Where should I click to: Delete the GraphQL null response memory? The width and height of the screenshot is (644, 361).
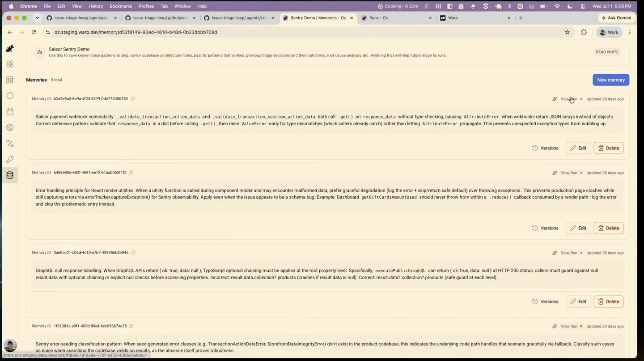(x=609, y=302)
